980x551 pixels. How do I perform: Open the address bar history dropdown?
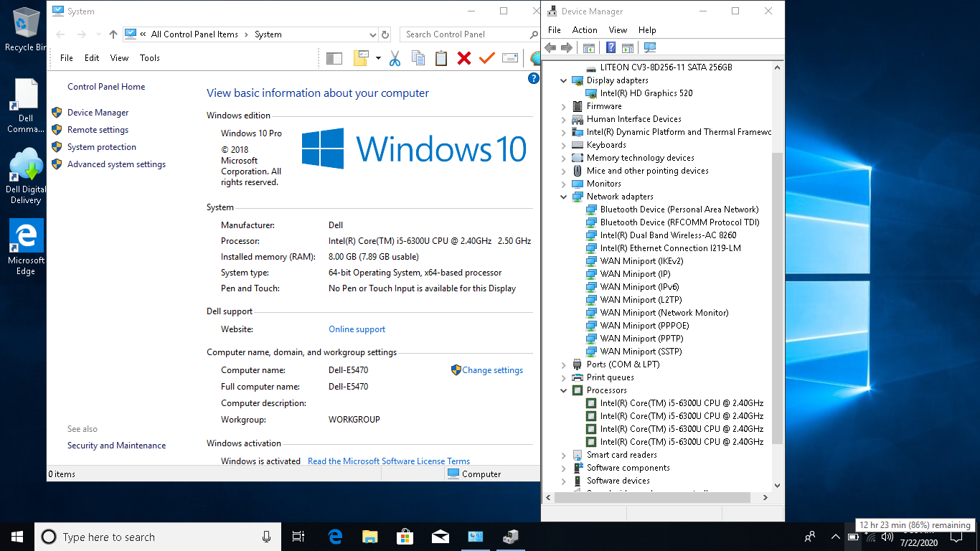pyautogui.click(x=372, y=34)
